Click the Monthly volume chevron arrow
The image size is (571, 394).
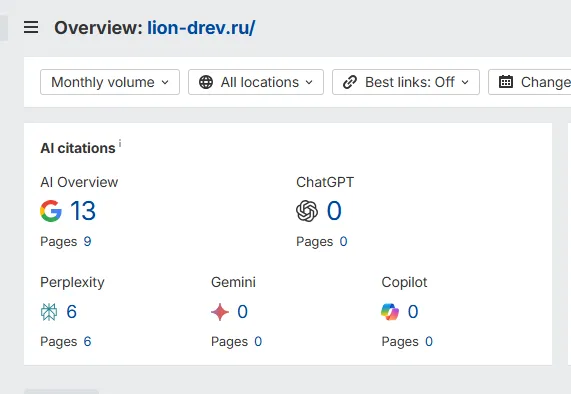coord(165,83)
